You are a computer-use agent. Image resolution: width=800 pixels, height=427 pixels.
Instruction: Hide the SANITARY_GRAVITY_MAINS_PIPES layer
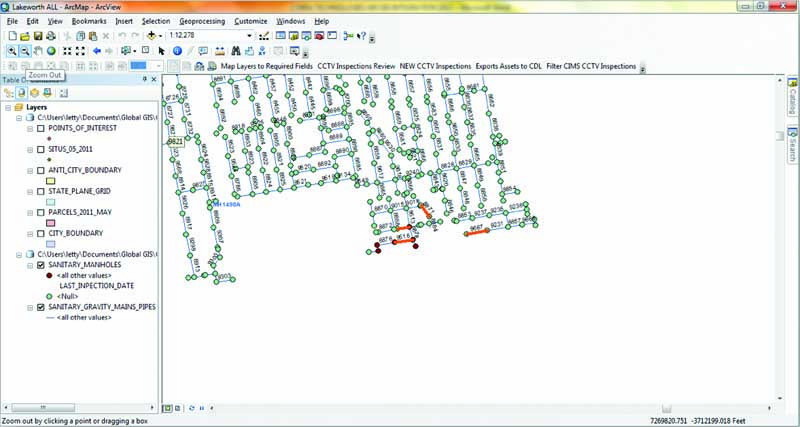click(x=41, y=307)
